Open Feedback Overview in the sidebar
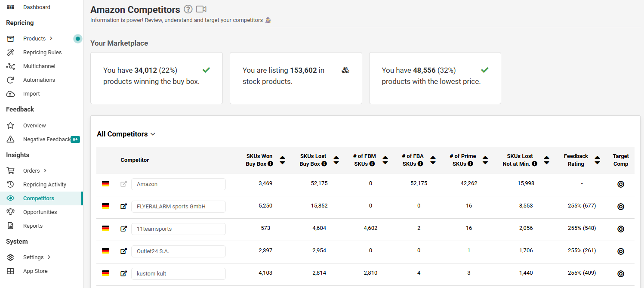Viewport: 644px width, 288px height. pyautogui.click(x=34, y=125)
